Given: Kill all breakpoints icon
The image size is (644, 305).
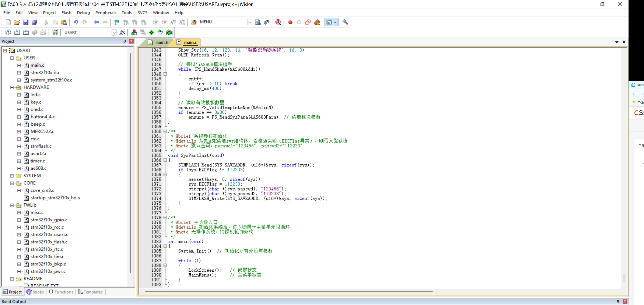Looking at the screenshot, I should (317, 22).
